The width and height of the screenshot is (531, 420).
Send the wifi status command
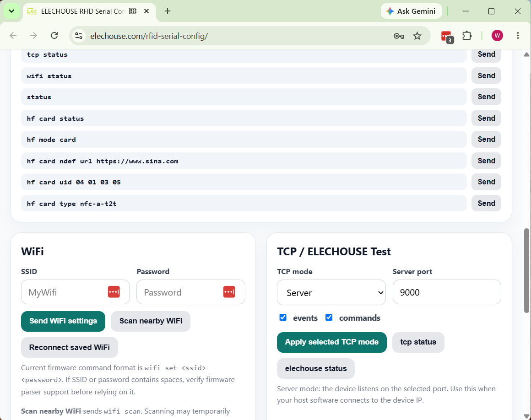(486, 75)
